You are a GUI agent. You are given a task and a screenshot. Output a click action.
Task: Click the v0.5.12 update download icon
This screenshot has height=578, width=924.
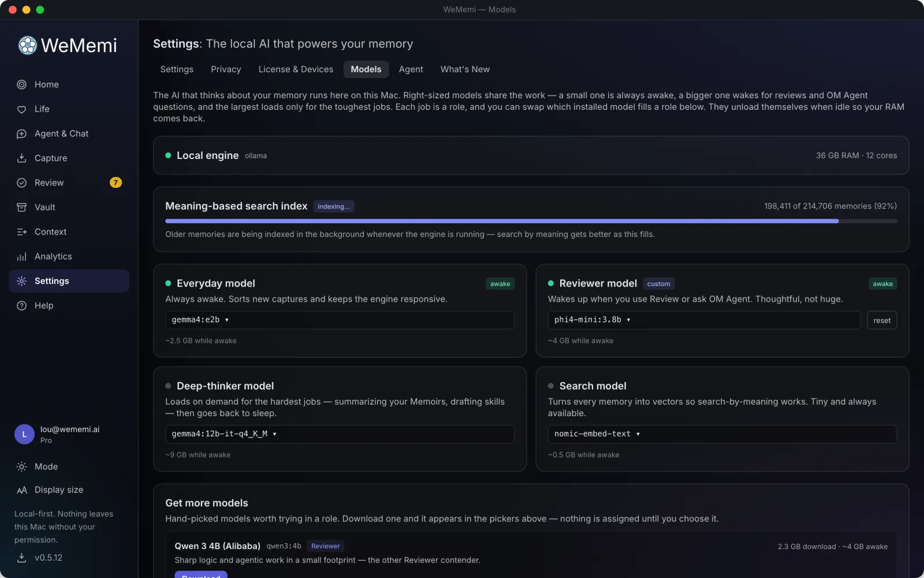(21, 558)
